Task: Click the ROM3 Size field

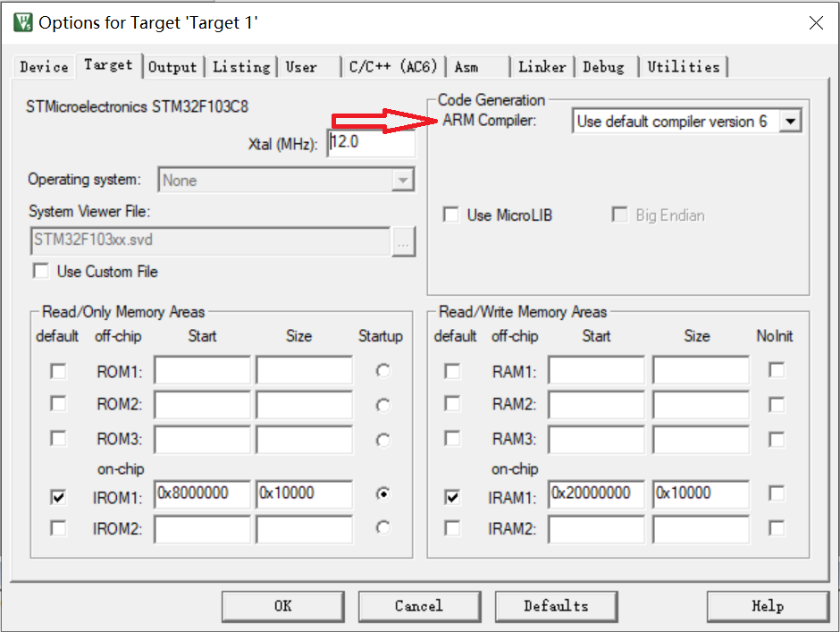Action: (x=305, y=440)
